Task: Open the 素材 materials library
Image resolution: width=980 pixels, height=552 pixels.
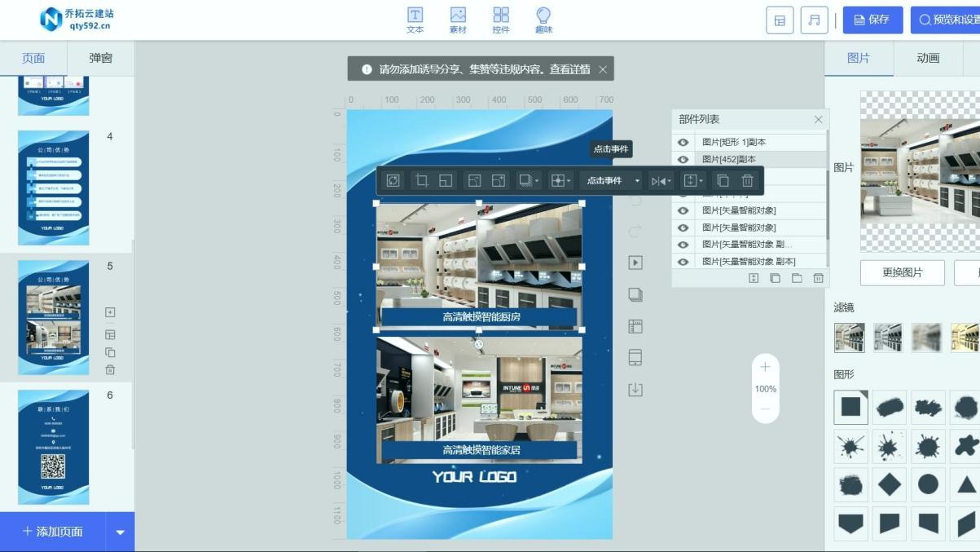Action: (x=458, y=20)
